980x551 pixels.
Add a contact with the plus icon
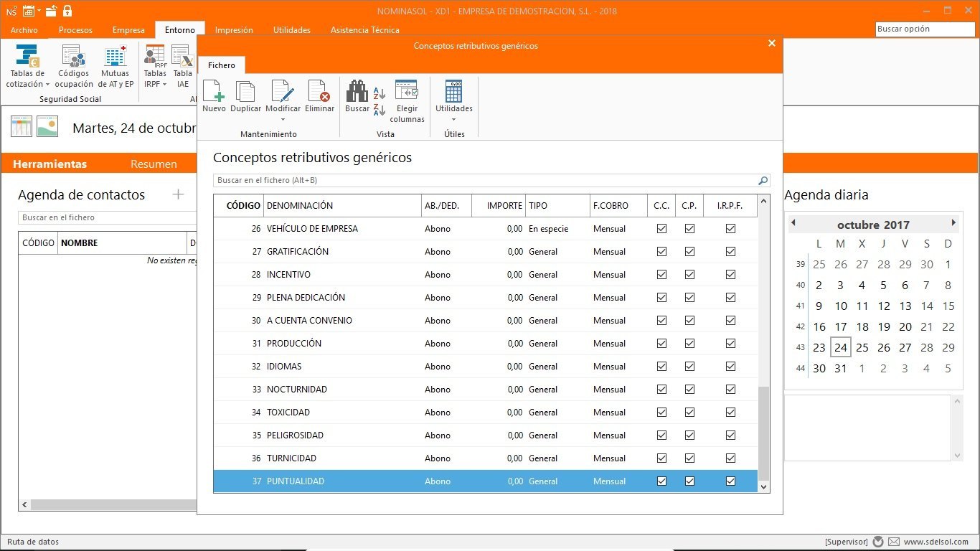179,194
